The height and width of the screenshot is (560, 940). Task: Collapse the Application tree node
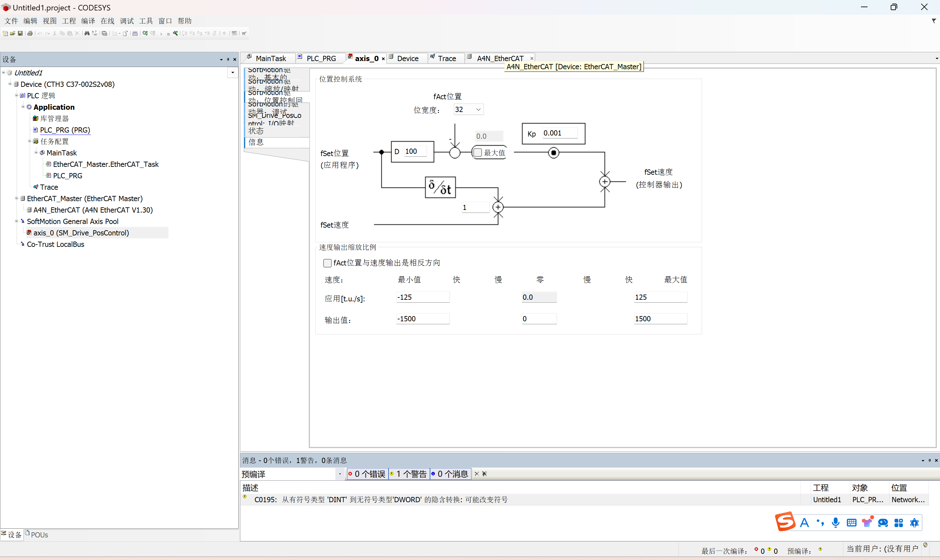tap(23, 106)
